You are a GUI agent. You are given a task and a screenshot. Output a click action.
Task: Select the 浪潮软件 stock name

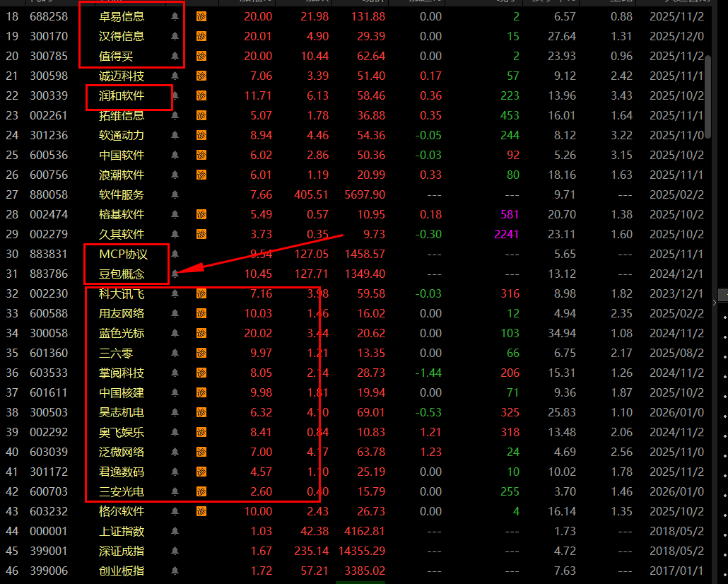pyautogui.click(x=122, y=175)
